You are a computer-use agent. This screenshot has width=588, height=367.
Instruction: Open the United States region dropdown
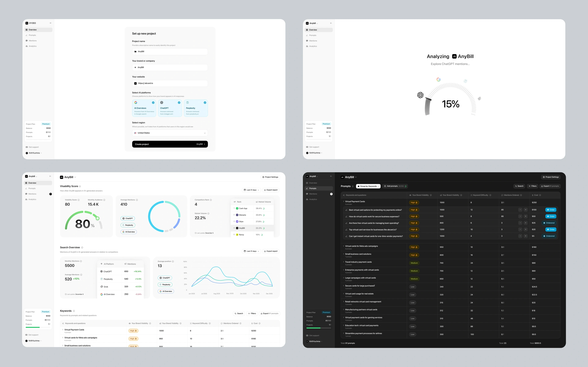pyautogui.click(x=170, y=133)
